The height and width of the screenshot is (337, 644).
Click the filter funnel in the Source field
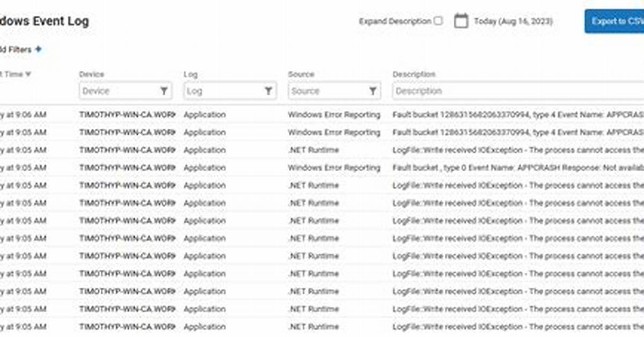[372, 91]
